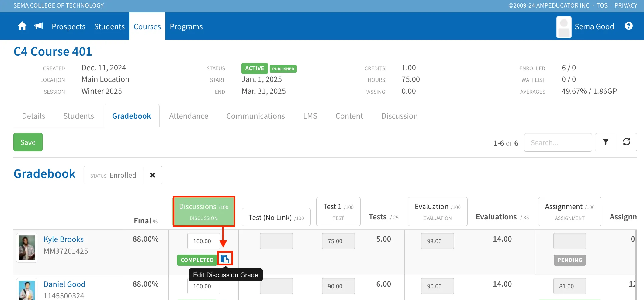Click the Sema Good user name
The width and height of the screenshot is (644, 300).
click(594, 26)
